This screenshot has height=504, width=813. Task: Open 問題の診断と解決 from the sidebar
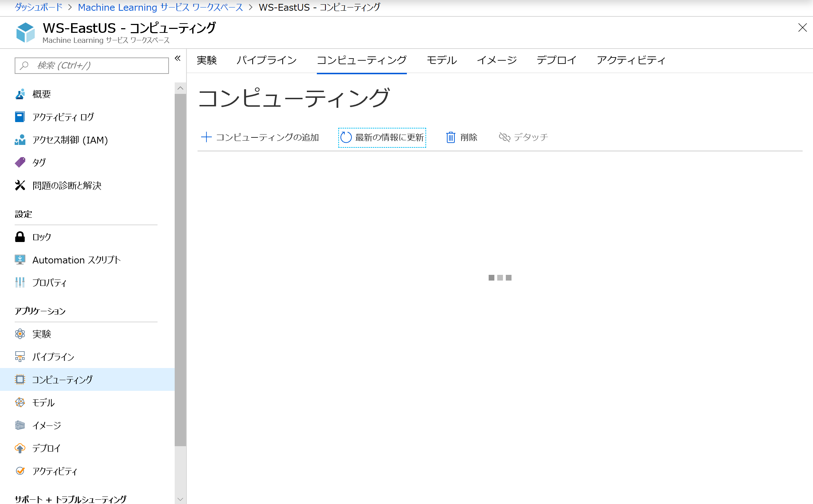(x=20, y=186)
